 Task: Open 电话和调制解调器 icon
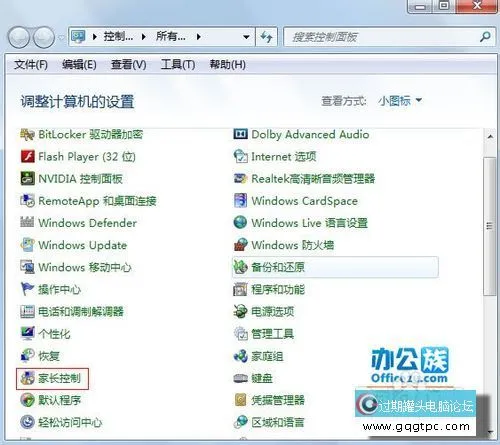(27, 311)
